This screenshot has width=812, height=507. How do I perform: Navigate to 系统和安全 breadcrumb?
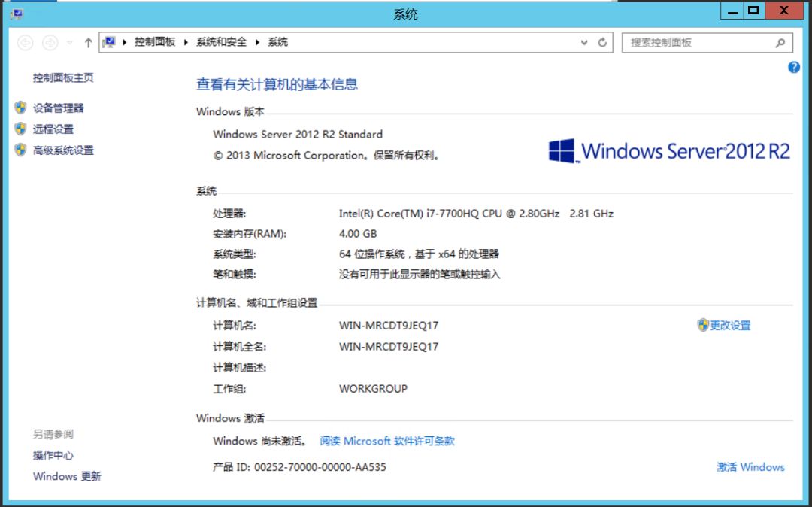pos(221,42)
